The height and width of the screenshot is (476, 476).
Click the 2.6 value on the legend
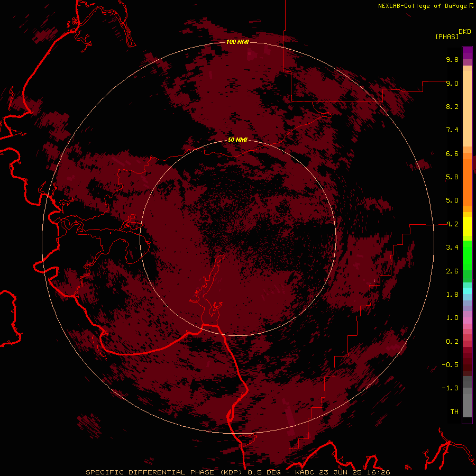coord(452,271)
